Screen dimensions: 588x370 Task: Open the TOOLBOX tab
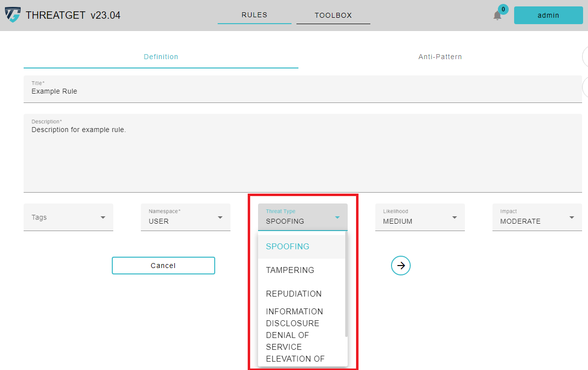tap(333, 15)
